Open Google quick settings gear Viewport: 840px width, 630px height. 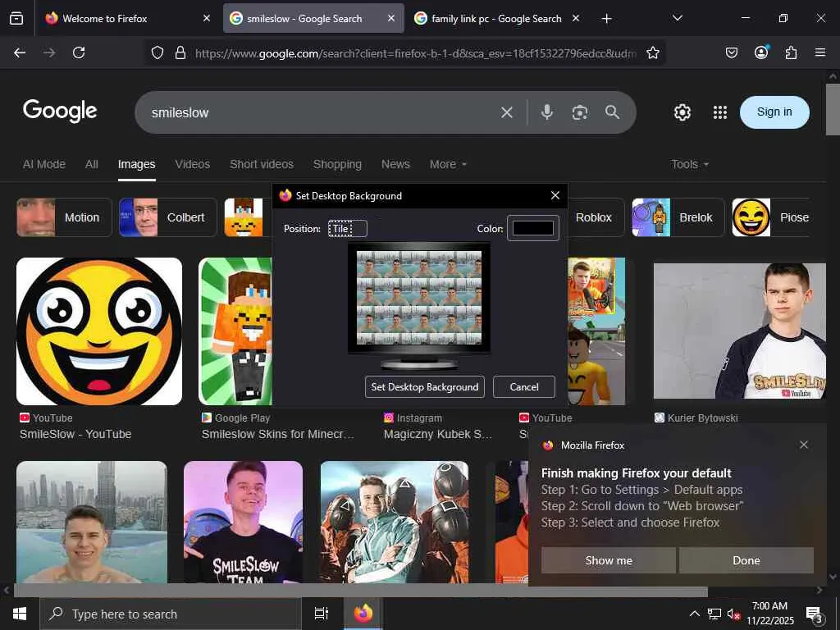coord(682,112)
